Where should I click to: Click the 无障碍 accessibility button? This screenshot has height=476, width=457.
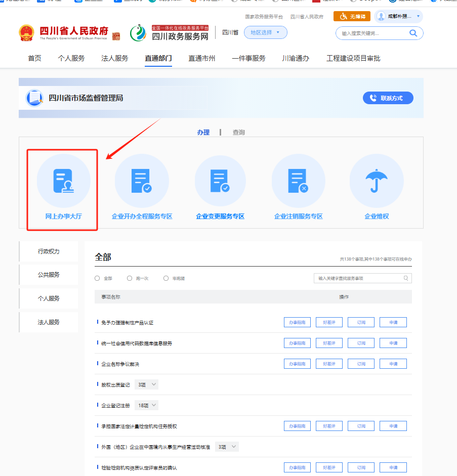352,16
